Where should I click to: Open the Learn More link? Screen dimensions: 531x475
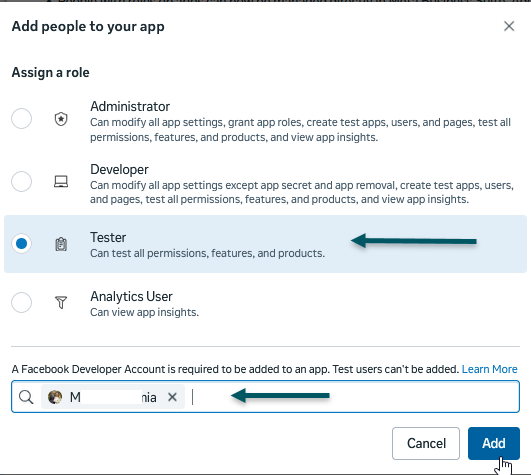tap(489, 369)
